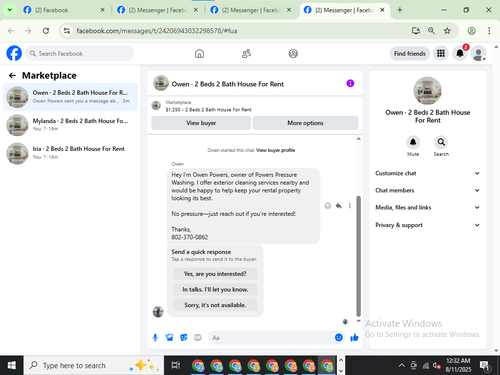Search in conversation with magnifier icon
500x375 pixels.
click(x=441, y=142)
